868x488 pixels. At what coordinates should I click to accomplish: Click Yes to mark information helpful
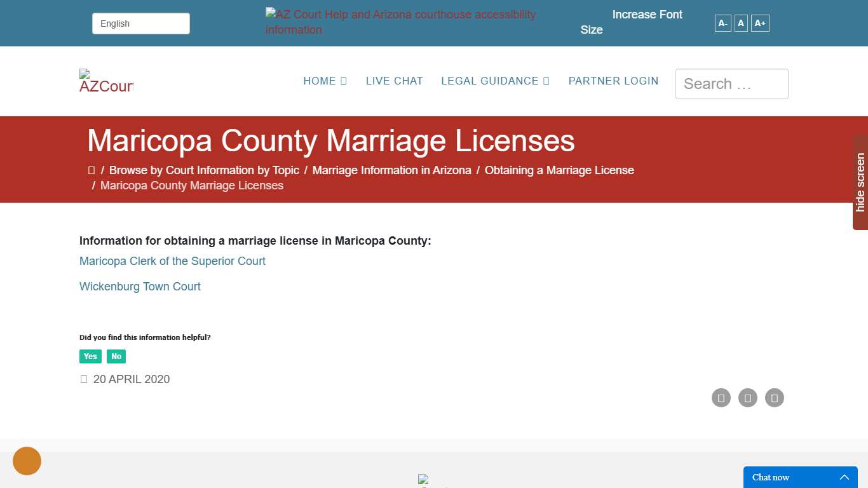[x=90, y=356]
